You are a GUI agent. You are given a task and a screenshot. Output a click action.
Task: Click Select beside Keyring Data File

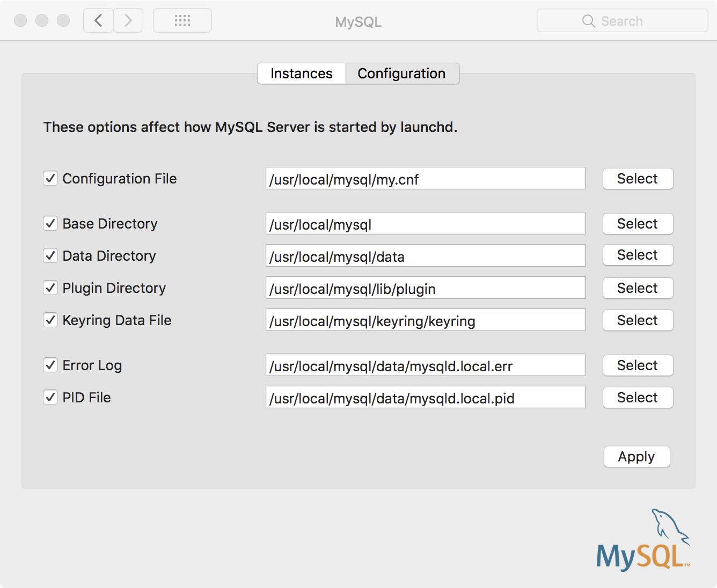pos(638,320)
